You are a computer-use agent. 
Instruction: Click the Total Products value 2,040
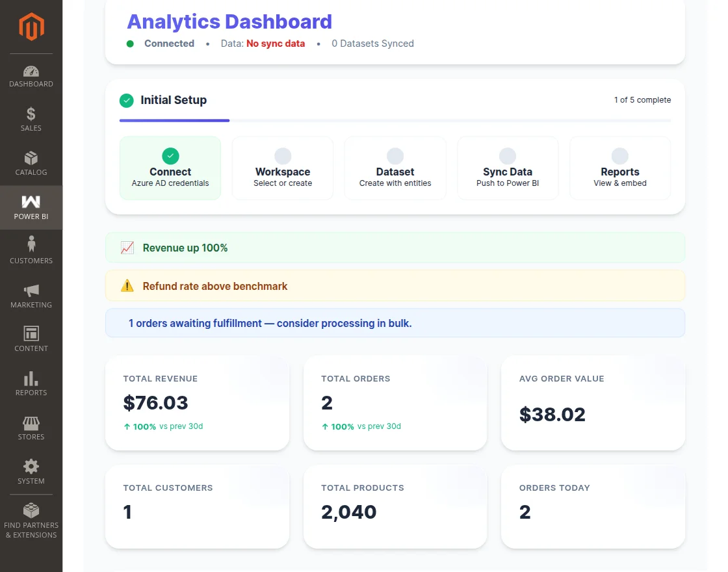(348, 513)
